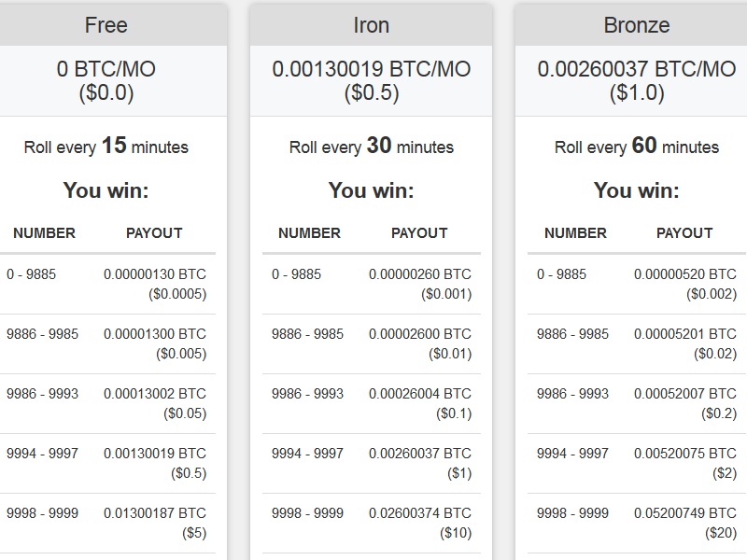Click the Iron price 0.00130019 BTC/MO
747x560 pixels.
point(371,69)
